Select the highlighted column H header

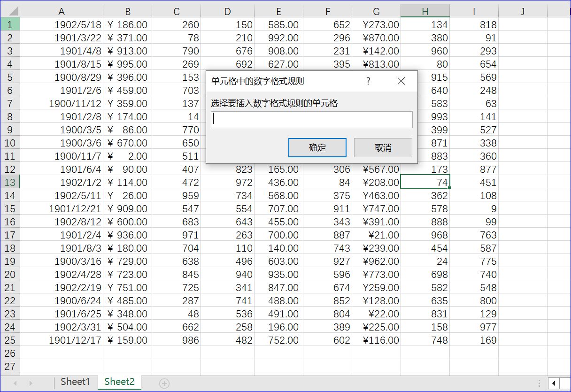pyautogui.click(x=425, y=11)
